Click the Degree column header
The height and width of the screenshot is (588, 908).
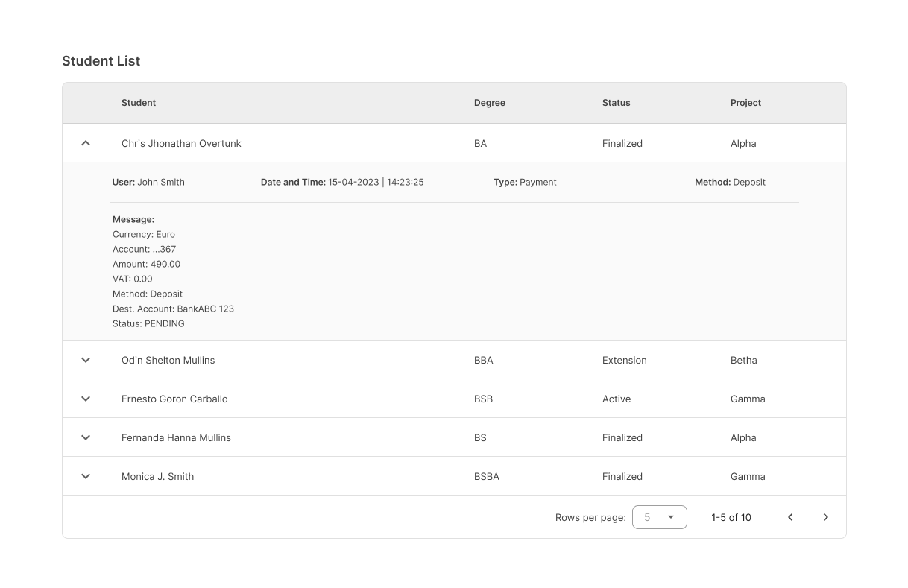[x=489, y=103]
